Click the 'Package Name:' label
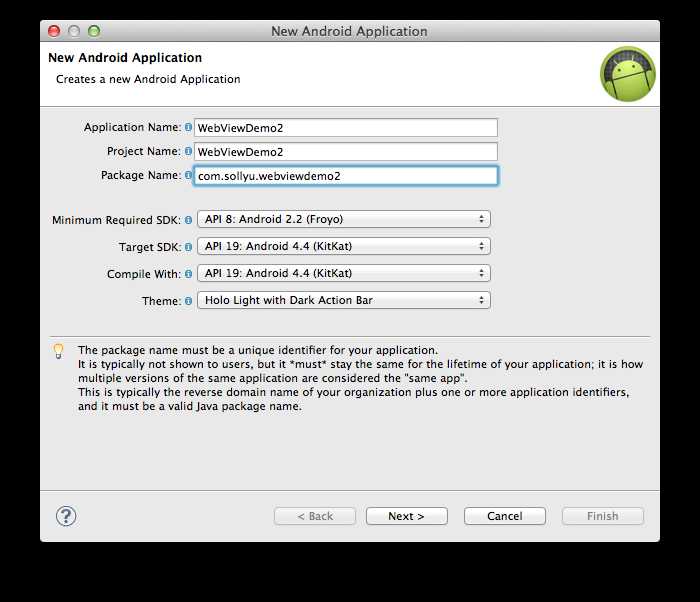Viewport: 700px width, 602px height. [x=141, y=175]
